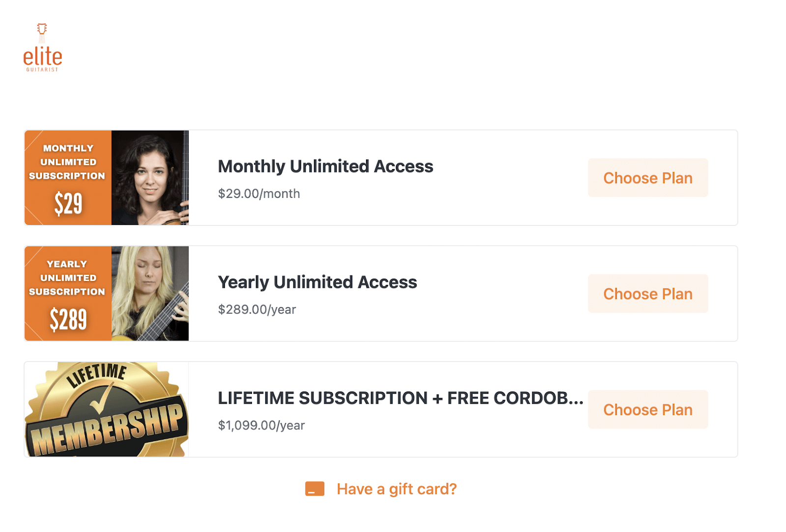The width and height of the screenshot is (786, 532).
Task: Click the orange gift card icon
Action: pyautogui.click(x=314, y=489)
